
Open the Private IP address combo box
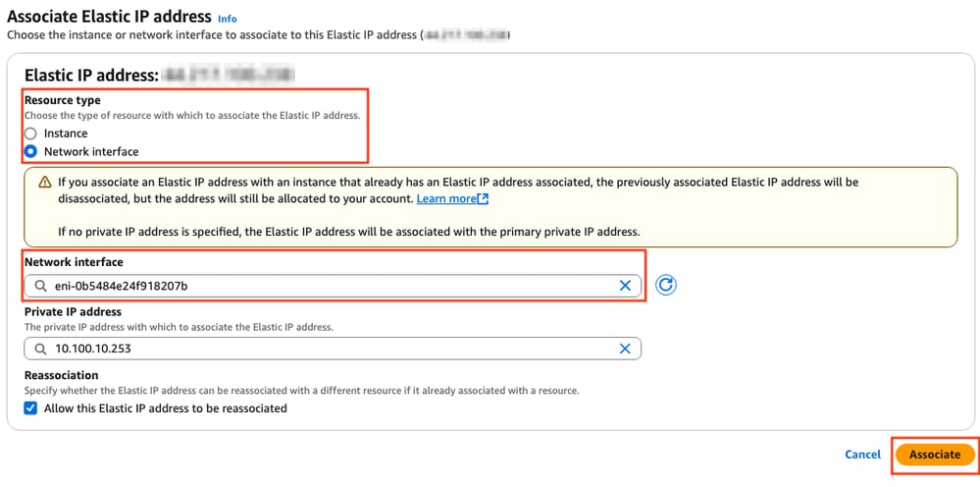333,349
